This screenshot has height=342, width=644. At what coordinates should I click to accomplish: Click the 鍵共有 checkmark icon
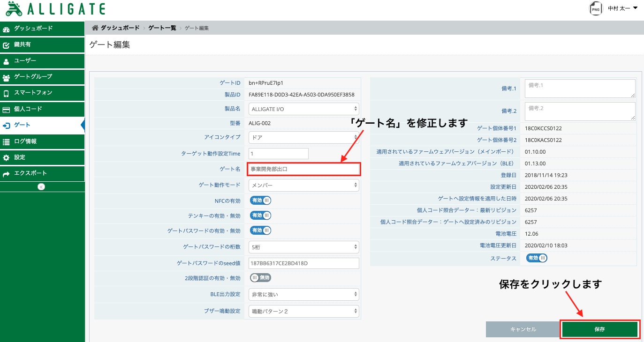click(x=6, y=45)
